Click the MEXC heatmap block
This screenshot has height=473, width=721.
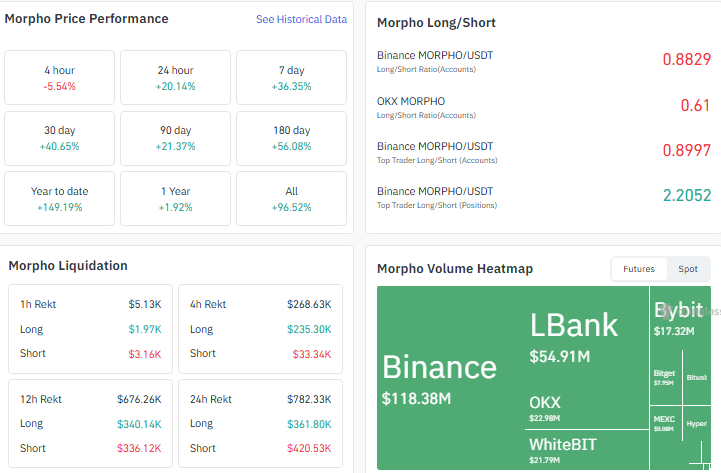[x=666, y=423]
